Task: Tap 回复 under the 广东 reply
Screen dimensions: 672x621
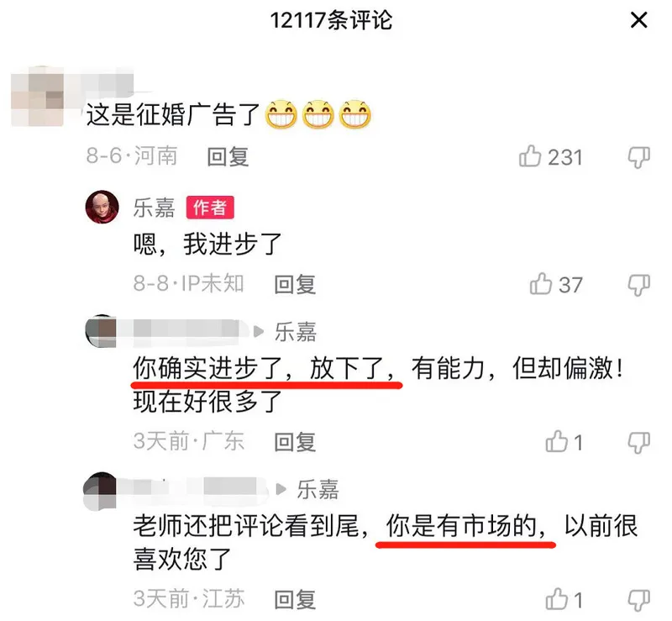Action: 296,443
